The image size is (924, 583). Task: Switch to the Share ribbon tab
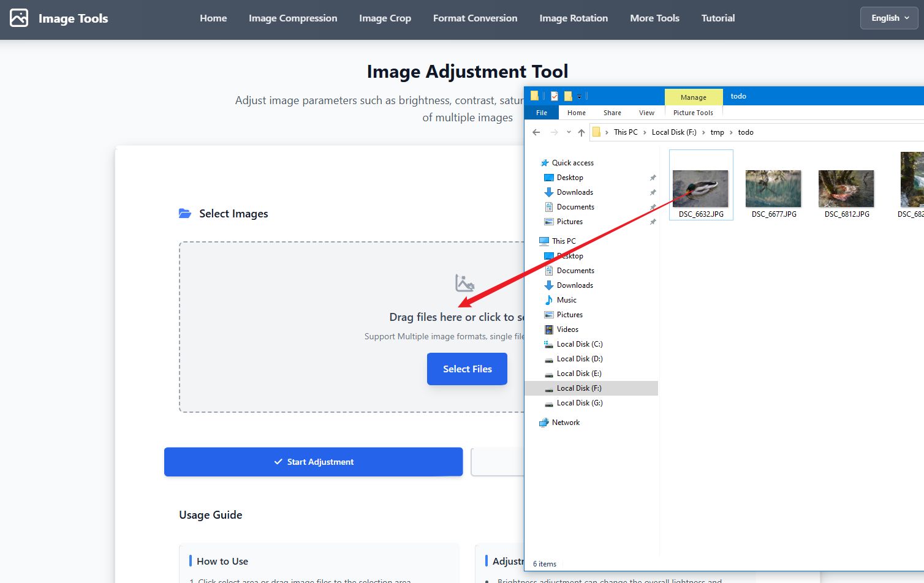tap(612, 113)
